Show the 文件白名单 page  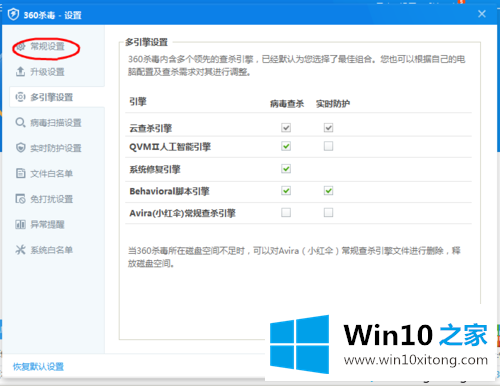[x=51, y=173]
